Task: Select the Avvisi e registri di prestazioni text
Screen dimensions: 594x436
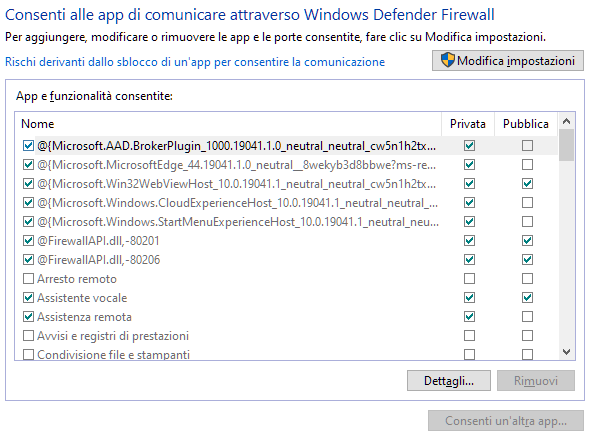Action: tap(113, 336)
